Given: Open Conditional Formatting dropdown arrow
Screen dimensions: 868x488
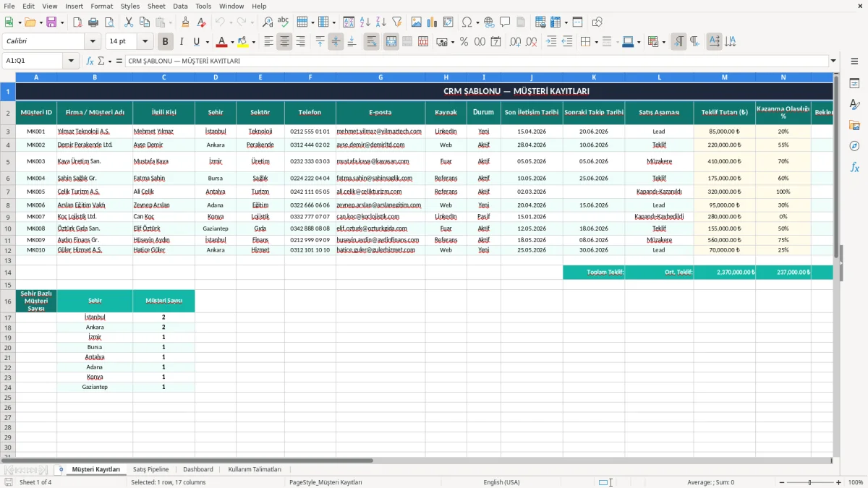Looking at the screenshot, I should click(663, 42).
